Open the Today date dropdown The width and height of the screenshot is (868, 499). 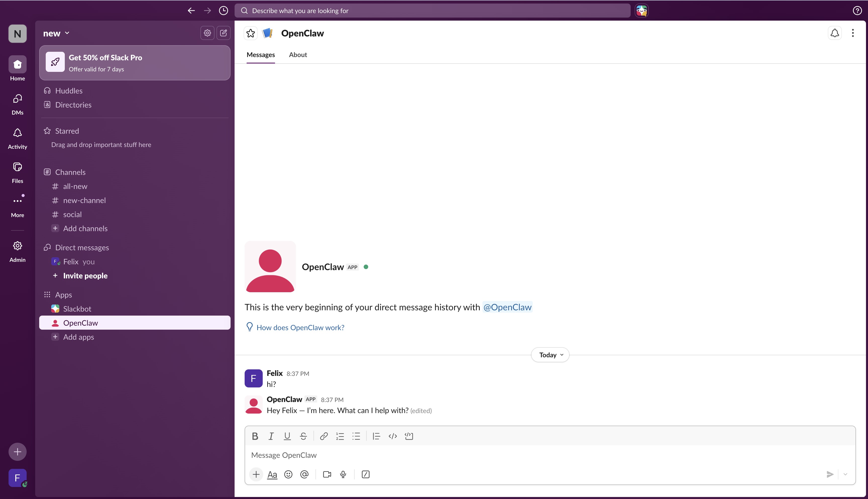coord(550,355)
